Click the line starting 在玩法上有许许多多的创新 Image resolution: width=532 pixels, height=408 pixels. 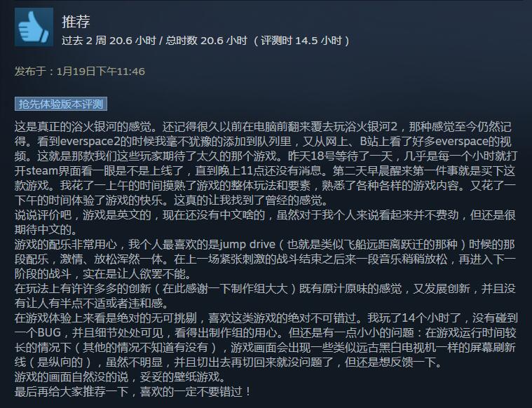point(265,289)
